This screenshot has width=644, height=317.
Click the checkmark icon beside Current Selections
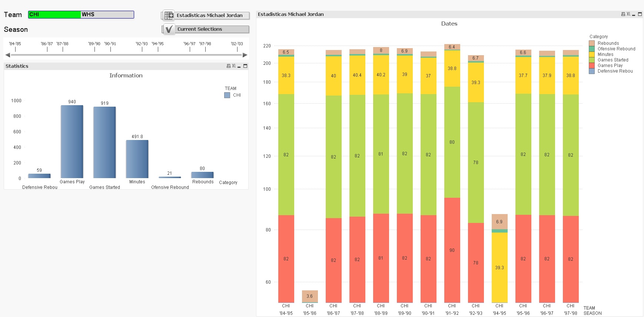pyautogui.click(x=169, y=29)
